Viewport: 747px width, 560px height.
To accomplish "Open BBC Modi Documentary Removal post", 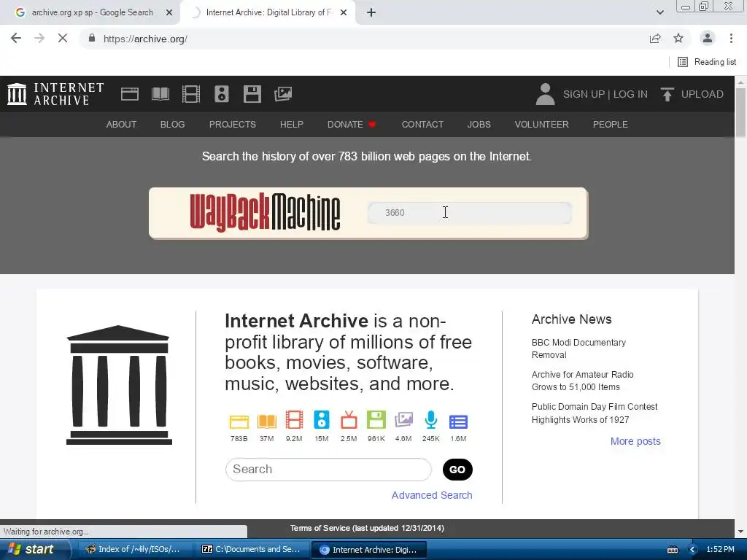I will (578, 349).
